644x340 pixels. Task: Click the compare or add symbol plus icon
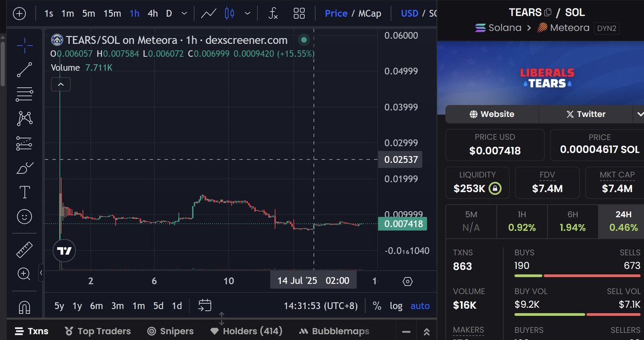(19, 13)
